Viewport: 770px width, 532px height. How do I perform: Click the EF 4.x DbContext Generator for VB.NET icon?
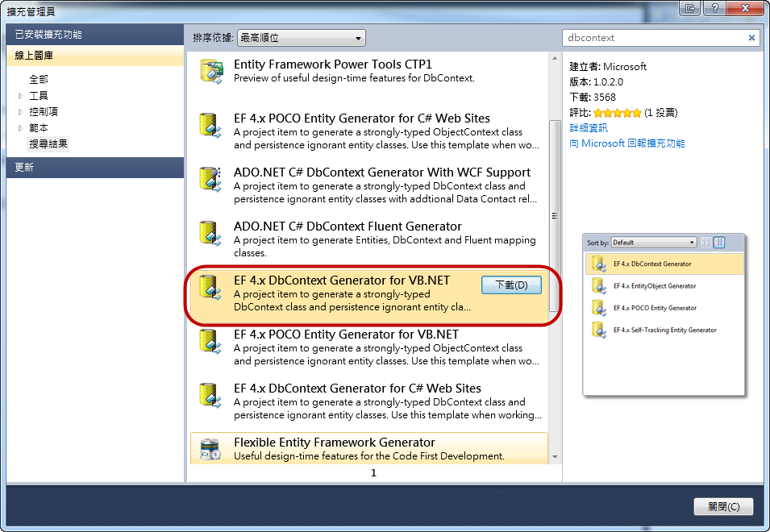pyautogui.click(x=210, y=287)
